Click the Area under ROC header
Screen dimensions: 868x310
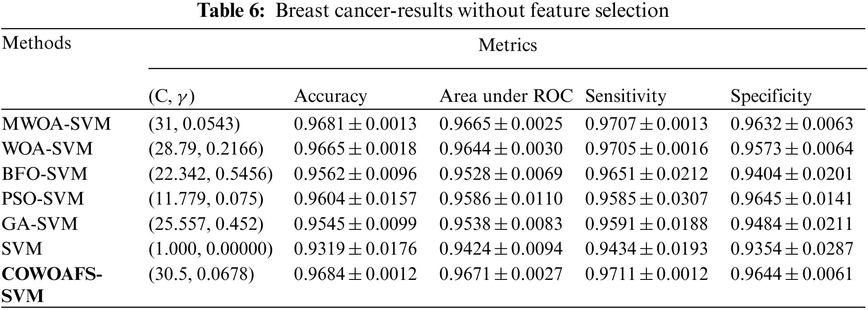point(506,97)
